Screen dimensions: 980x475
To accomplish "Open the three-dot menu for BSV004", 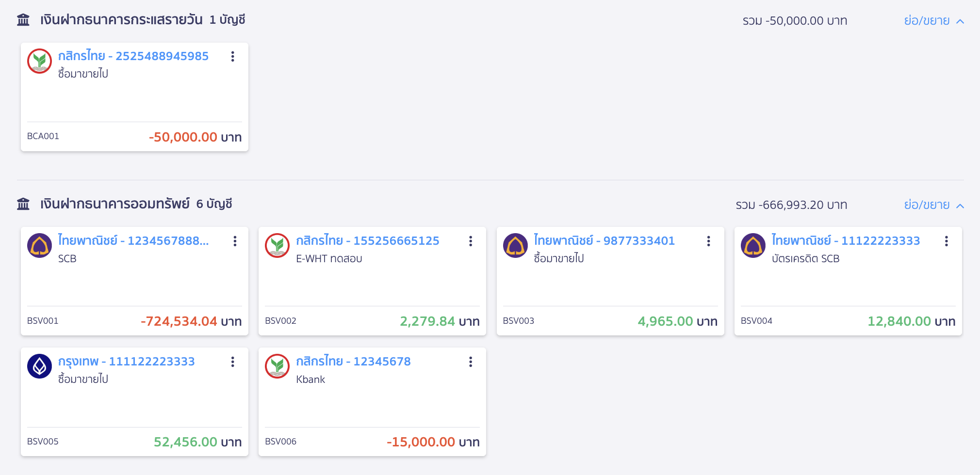I will [946, 241].
